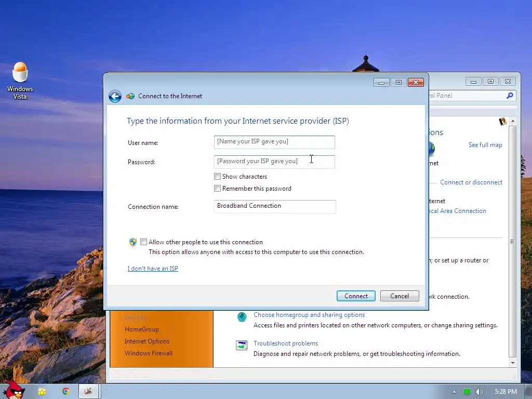Show hidden tray icons arrow
The image size is (532, 399).
(x=454, y=392)
